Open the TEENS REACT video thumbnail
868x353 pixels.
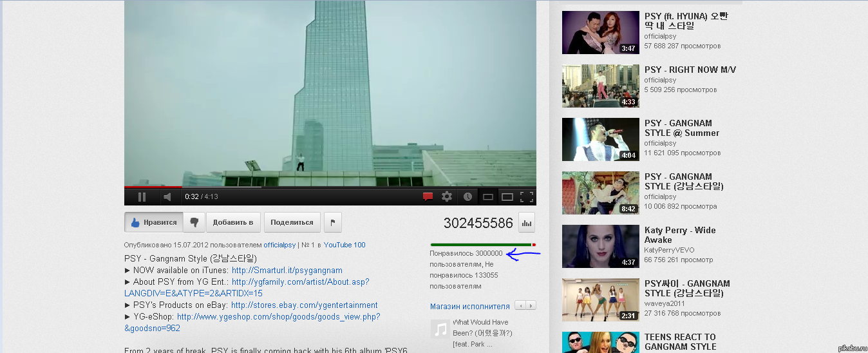pyautogui.click(x=601, y=342)
